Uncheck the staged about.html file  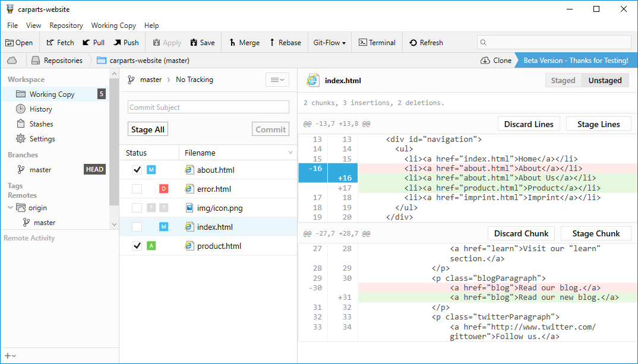pyautogui.click(x=137, y=169)
